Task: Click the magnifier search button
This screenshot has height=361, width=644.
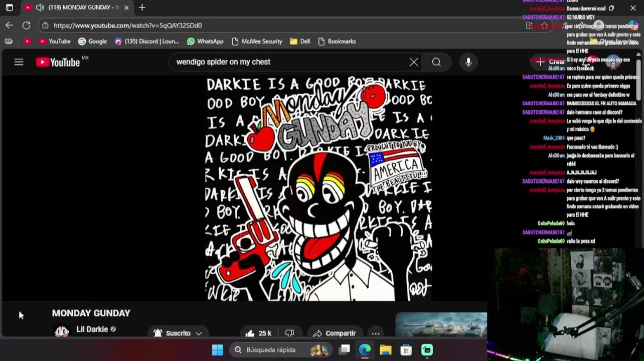Action: point(436,62)
